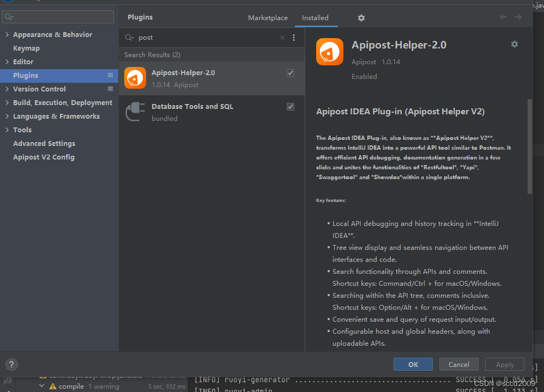
Task: Expand Appearance & Behavior settings
Action: [7, 34]
